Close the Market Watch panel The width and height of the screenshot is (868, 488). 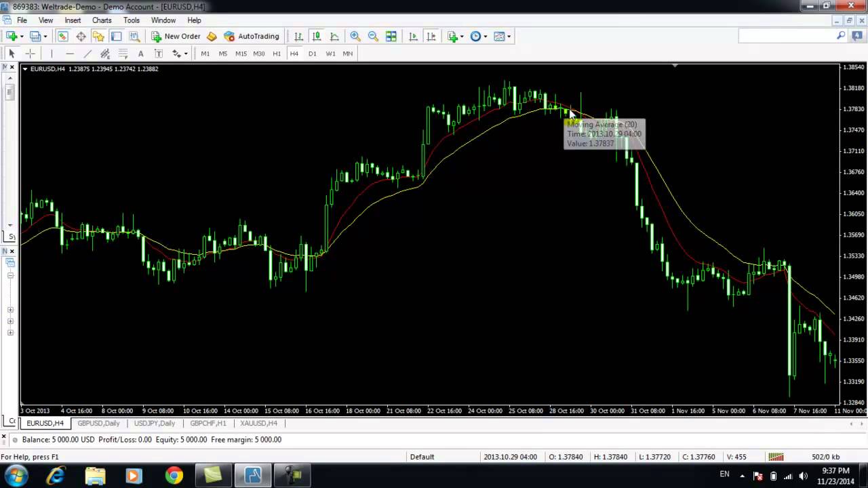(12, 67)
